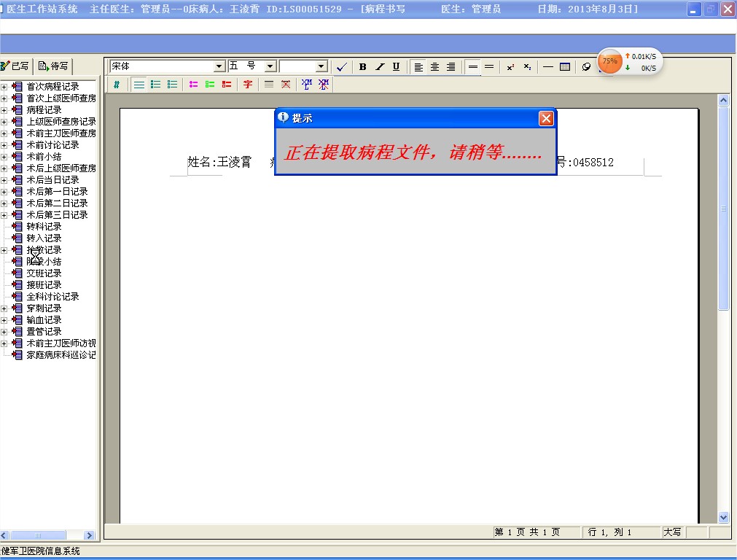
Task: Select the plain lines paragraph icon
Action: click(x=139, y=85)
